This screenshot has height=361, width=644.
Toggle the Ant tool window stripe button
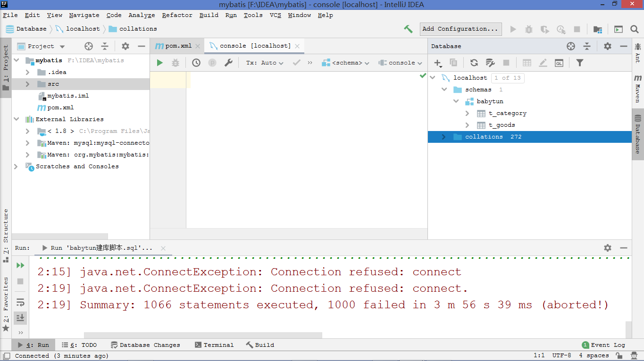(x=638, y=53)
